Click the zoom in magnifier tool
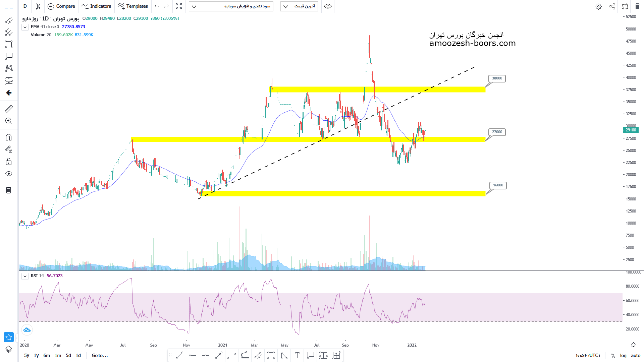This screenshot has width=644, height=362. pyautogui.click(x=9, y=121)
